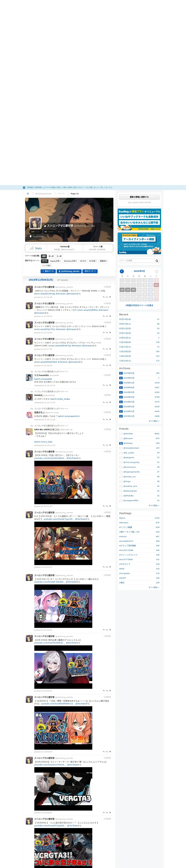Screen dimensions: 186x868
Task: Click the list icon beside 2025年05月 archive
Action: (x=121, y=373)
